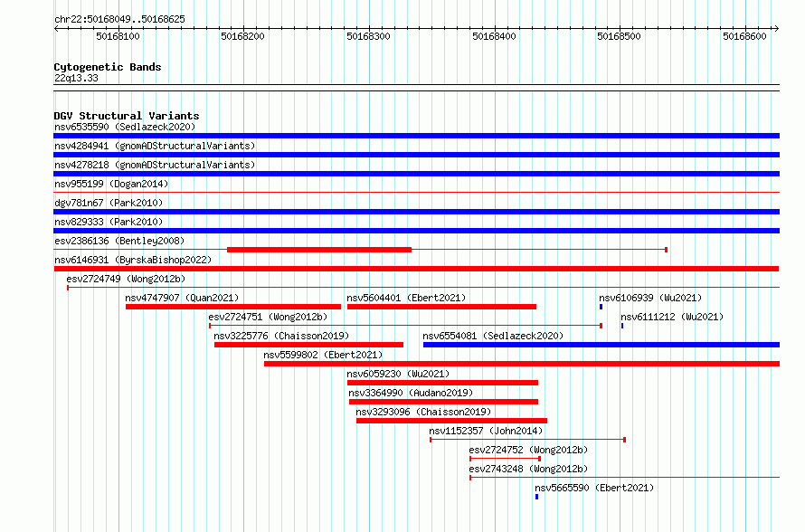Select the red bar under nsv6059230

point(442,383)
